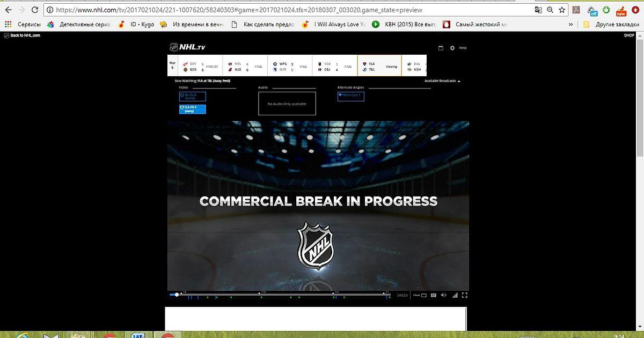The height and width of the screenshot is (338, 644).
Task: Open the NHL.tv calendar icon
Action: (x=441, y=48)
